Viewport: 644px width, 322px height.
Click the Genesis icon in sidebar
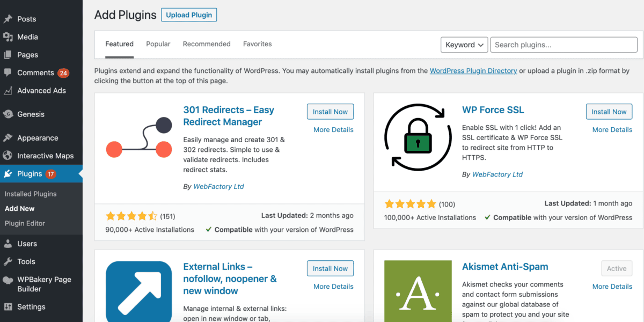pos(8,114)
